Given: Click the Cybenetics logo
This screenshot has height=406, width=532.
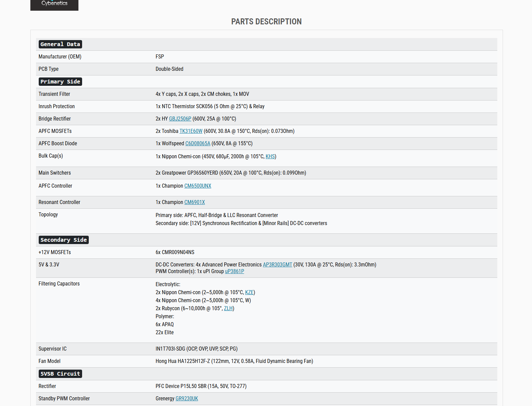Looking at the screenshot, I should (54, 5).
